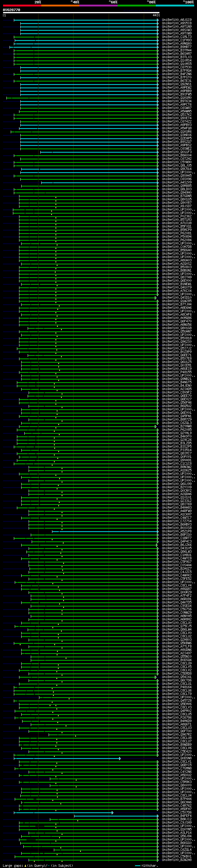Select UniRef100_B4FEF4 label
The width and height of the screenshot is (197, 868).
tap(177, 815)
